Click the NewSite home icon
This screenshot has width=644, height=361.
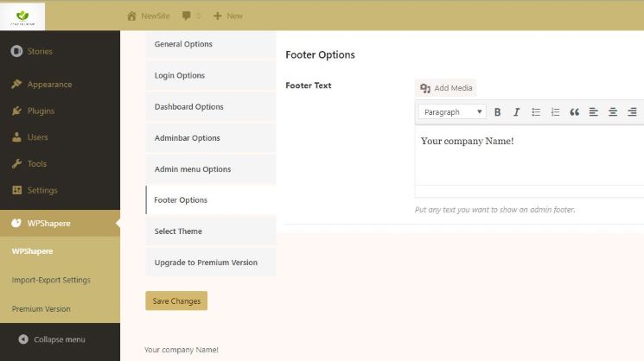[x=131, y=16]
